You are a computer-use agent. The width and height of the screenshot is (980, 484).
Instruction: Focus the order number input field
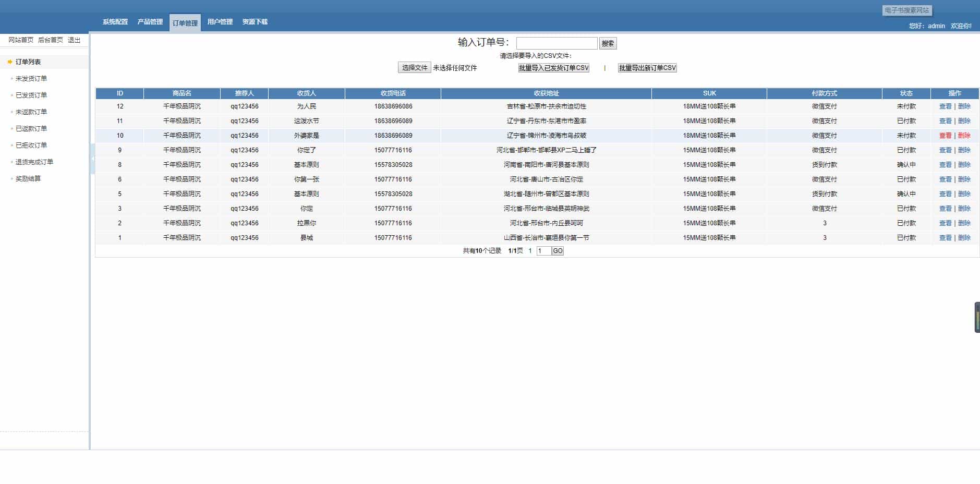point(556,43)
